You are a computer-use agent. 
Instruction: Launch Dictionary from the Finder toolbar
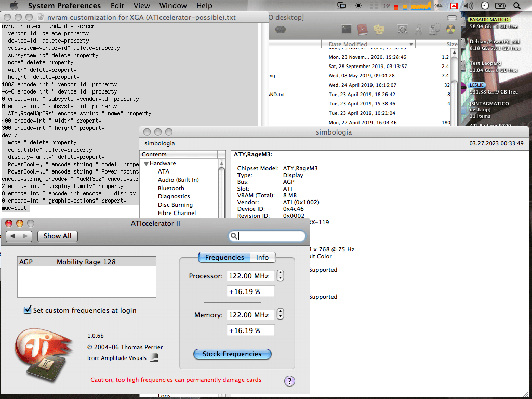pyautogui.click(x=363, y=30)
